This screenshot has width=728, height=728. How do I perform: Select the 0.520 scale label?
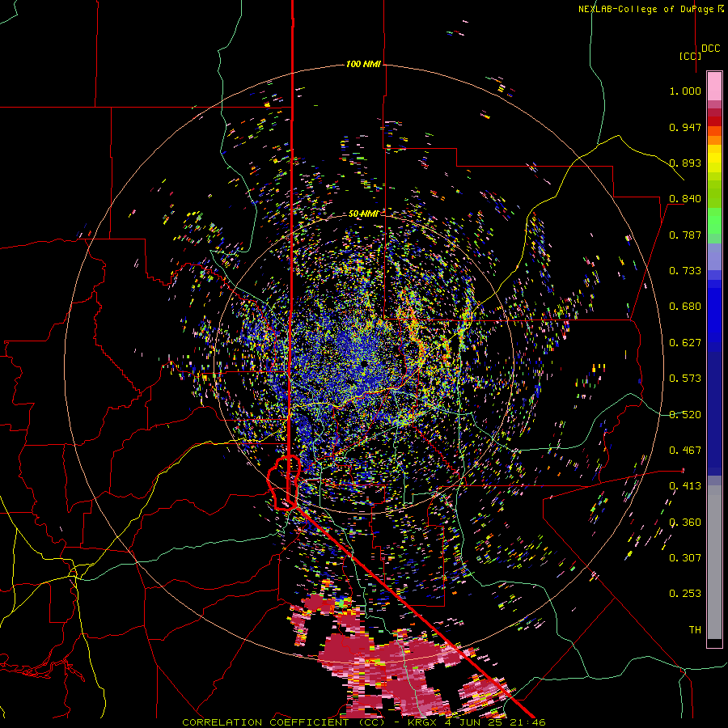(685, 415)
